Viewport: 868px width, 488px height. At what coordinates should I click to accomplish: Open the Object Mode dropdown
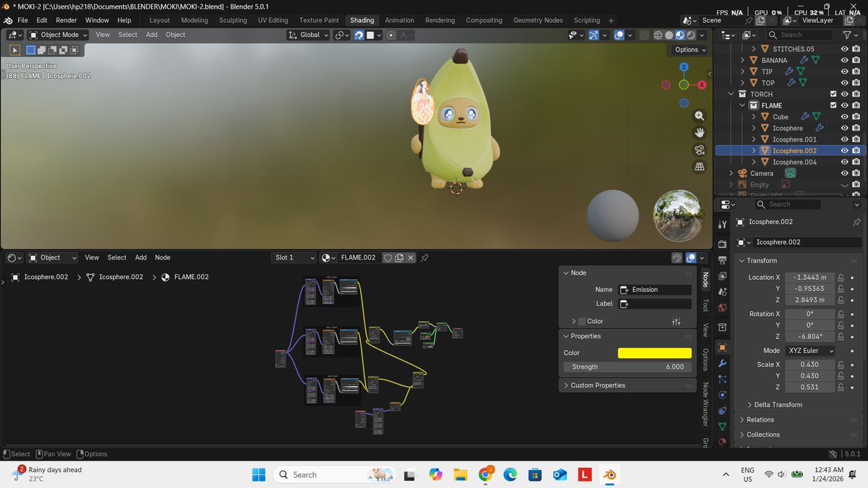point(58,35)
